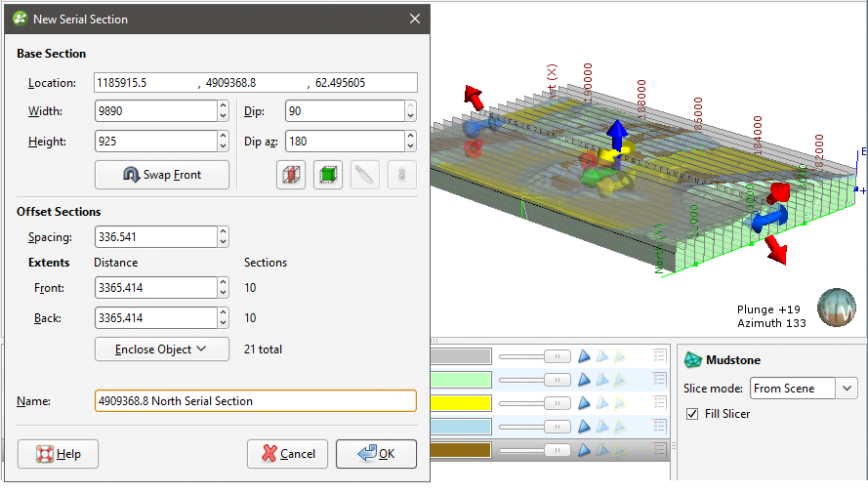Uncheck the Fill Slicer checkbox
This screenshot has height=494, width=868.
click(x=691, y=414)
